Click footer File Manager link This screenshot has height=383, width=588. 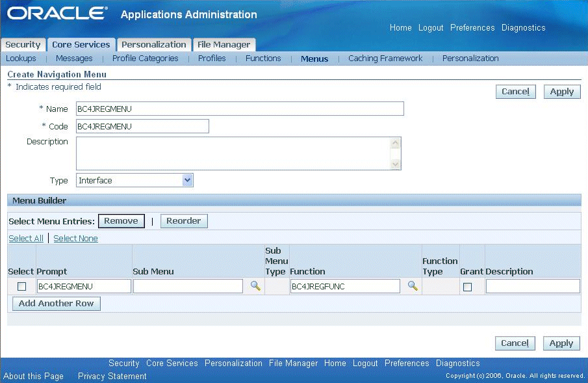[293, 363]
